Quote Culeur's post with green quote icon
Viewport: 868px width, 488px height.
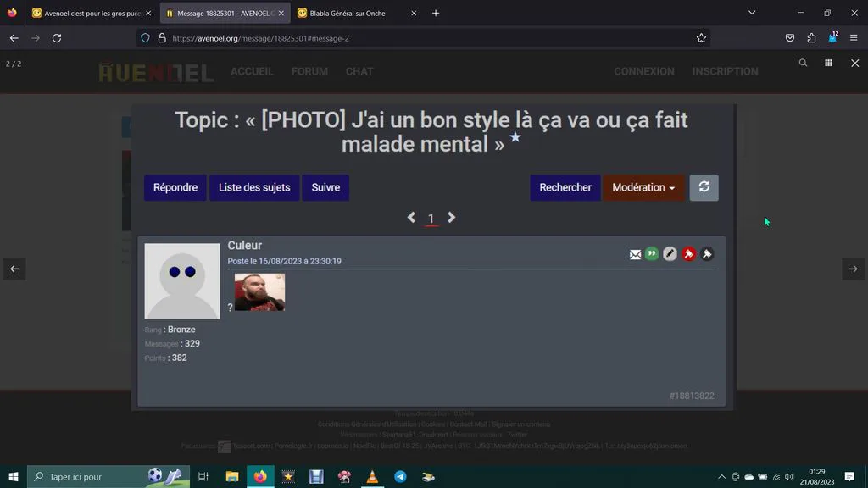coord(652,254)
